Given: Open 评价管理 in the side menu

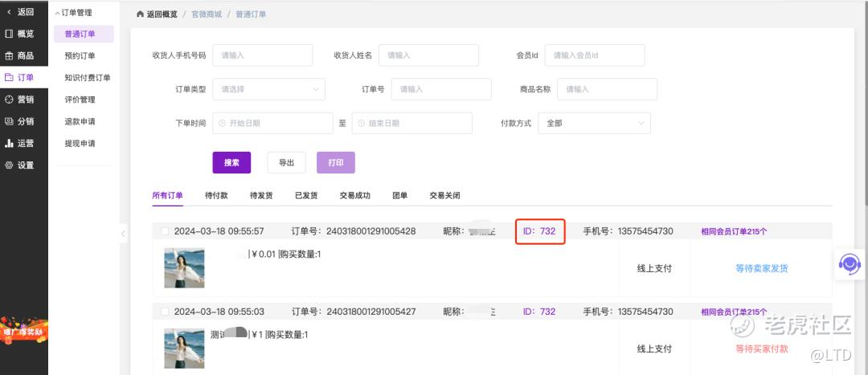Looking at the screenshot, I should [x=80, y=100].
